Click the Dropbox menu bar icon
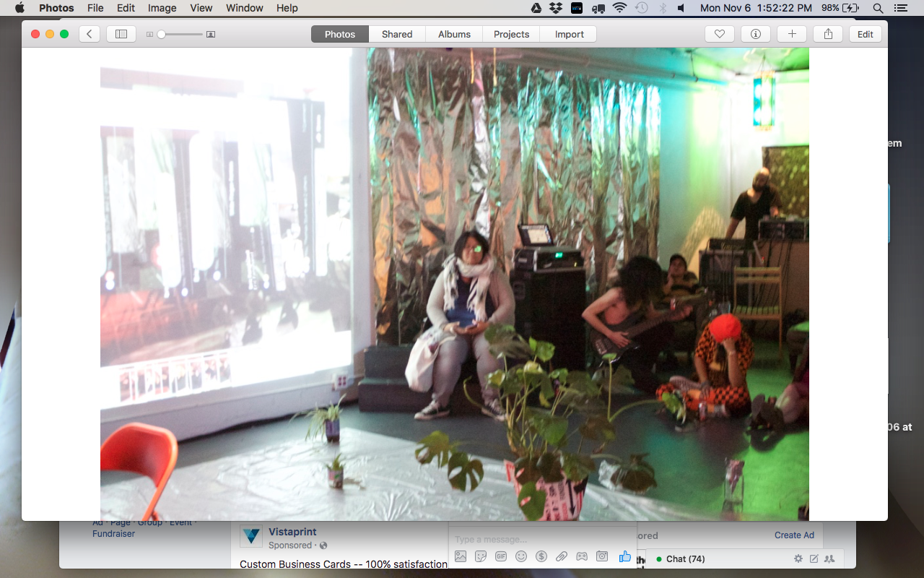The image size is (924, 578). [x=556, y=8]
